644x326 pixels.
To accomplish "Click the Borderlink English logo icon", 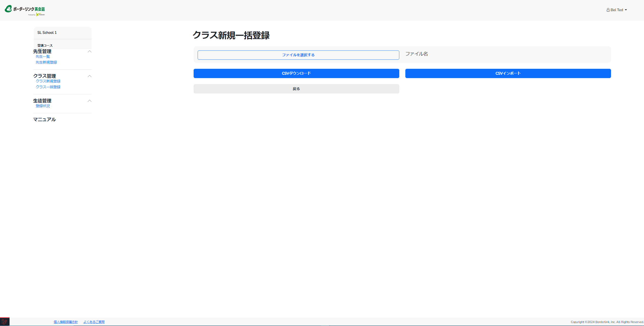I will point(8,9).
